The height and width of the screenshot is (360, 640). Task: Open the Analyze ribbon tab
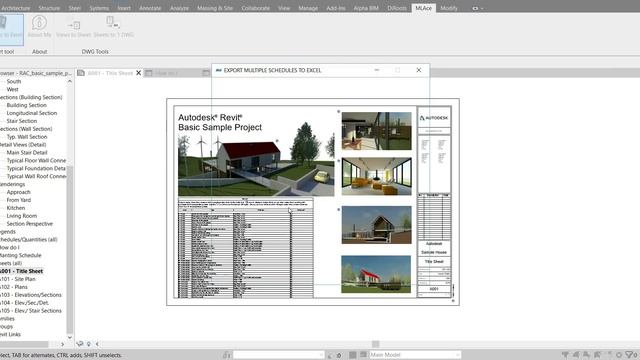pos(179,8)
